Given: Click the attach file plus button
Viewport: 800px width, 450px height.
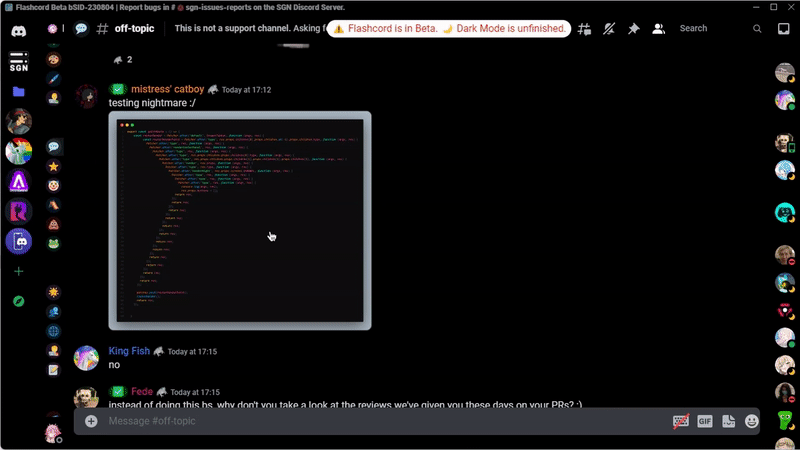Looking at the screenshot, I should click(x=91, y=421).
